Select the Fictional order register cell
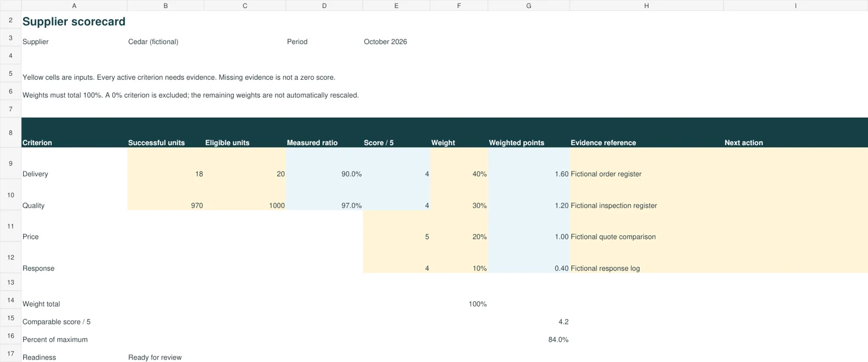868x362 pixels. click(646, 163)
